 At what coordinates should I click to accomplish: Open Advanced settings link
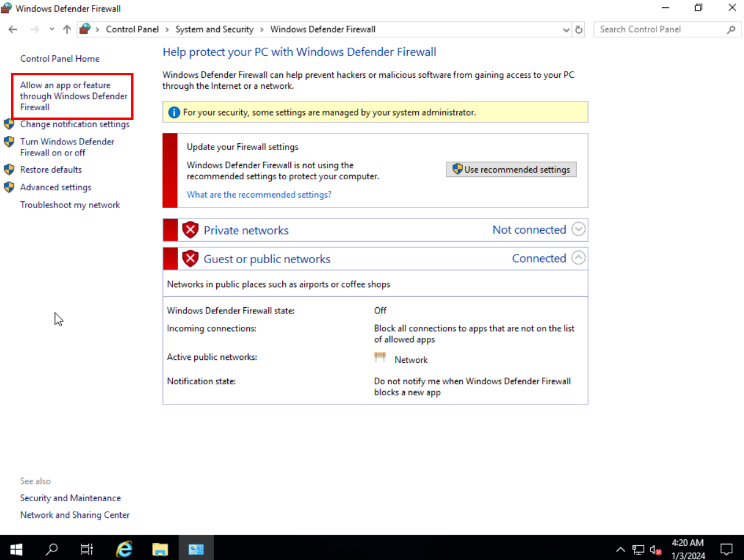56,187
